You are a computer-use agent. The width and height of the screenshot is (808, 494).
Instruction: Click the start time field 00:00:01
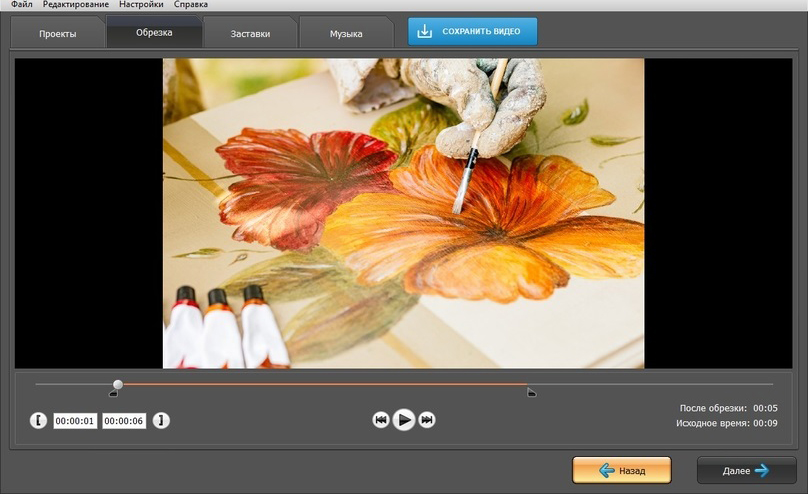click(x=75, y=421)
